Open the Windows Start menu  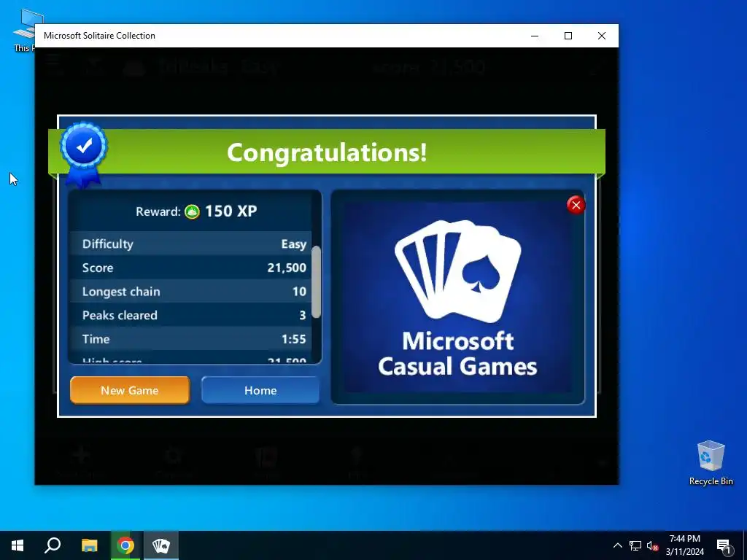18,545
